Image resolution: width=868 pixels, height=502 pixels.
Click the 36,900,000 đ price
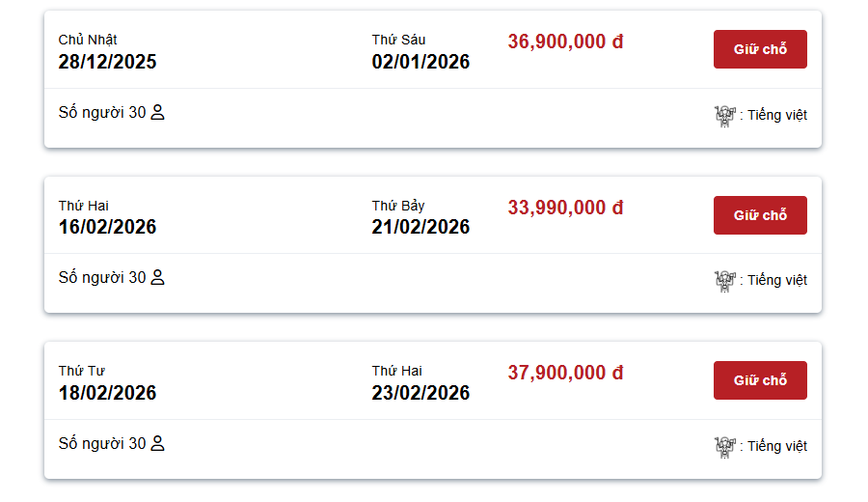[565, 42]
